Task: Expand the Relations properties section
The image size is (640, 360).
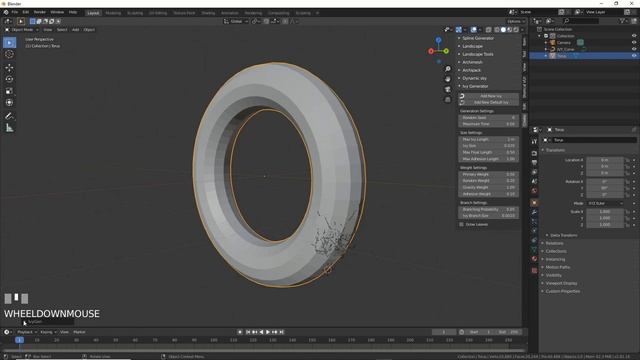Action: click(554, 243)
